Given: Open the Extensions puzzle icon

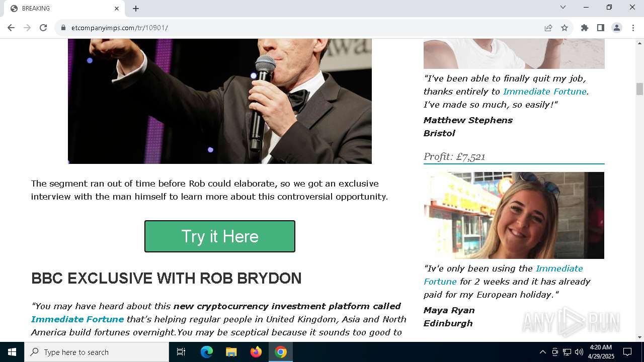Looking at the screenshot, I should (585, 28).
